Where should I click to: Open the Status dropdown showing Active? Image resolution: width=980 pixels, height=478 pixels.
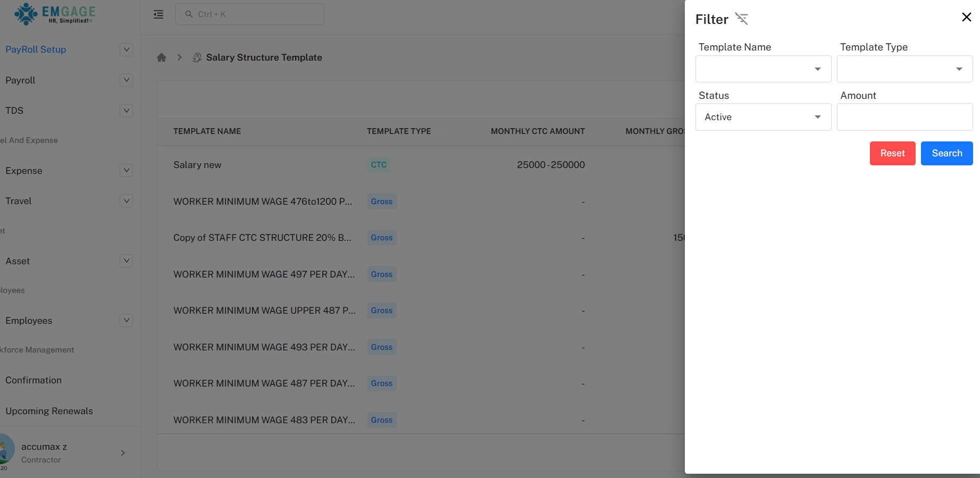763,117
